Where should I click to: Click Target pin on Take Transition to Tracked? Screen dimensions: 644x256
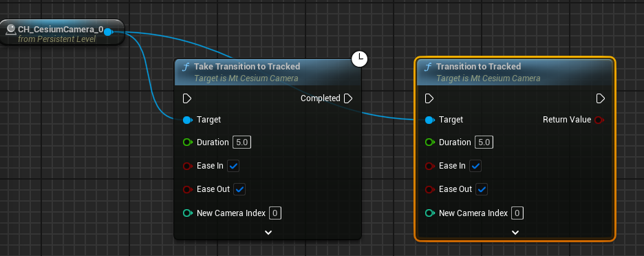188,120
